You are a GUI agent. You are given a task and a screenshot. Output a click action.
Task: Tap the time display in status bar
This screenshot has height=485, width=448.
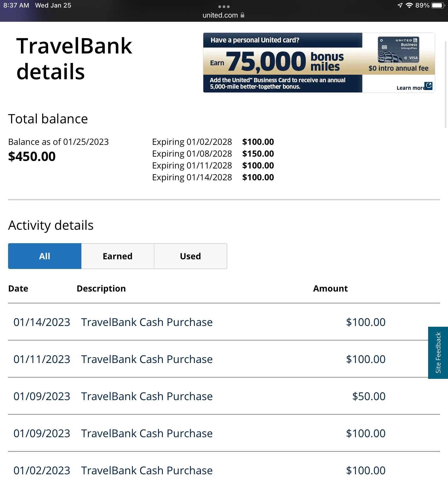[x=16, y=5]
